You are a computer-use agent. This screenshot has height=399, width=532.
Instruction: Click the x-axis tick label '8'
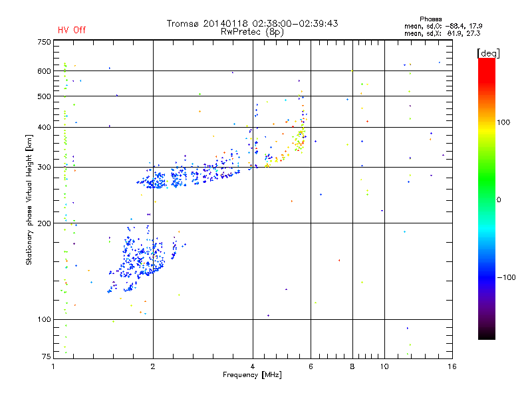[352, 366]
